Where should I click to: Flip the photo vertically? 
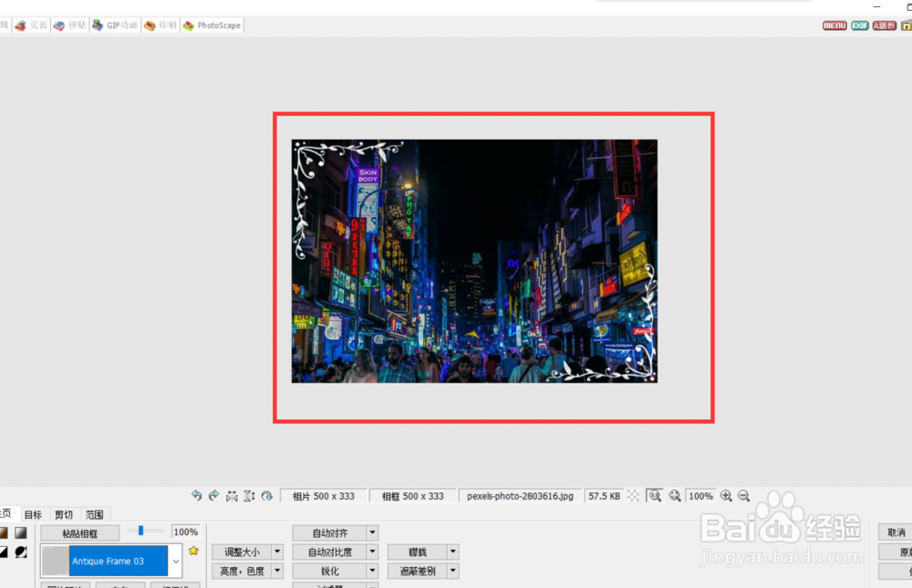point(249,496)
